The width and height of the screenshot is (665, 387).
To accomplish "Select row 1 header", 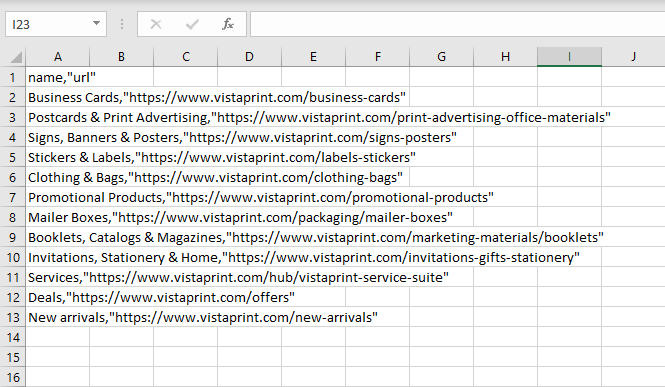I will click(x=13, y=78).
